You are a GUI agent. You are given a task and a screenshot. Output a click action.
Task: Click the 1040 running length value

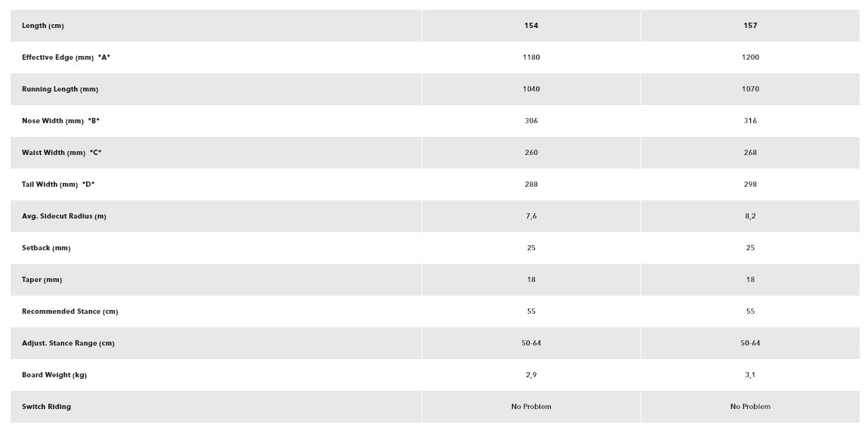(x=531, y=89)
